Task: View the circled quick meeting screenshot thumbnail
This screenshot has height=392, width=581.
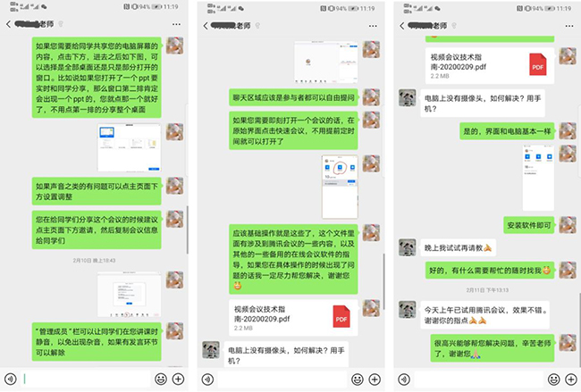Action: pos(340,187)
